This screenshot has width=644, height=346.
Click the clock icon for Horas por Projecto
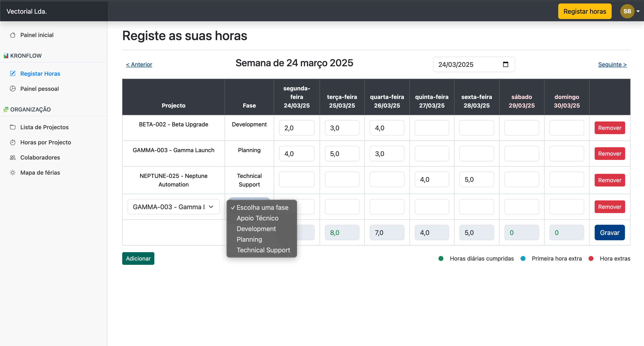(x=13, y=142)
